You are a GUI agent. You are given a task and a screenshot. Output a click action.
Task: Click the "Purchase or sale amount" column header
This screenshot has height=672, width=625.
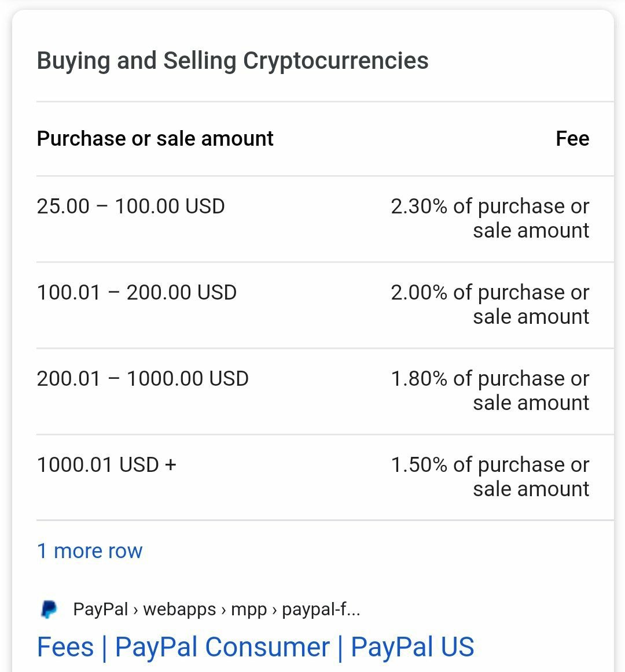(155, 138)
